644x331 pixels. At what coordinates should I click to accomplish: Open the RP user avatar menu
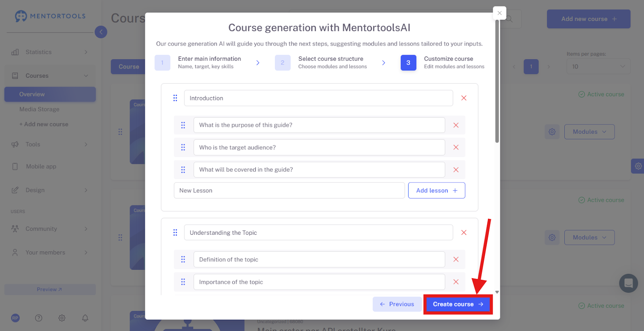15,318
